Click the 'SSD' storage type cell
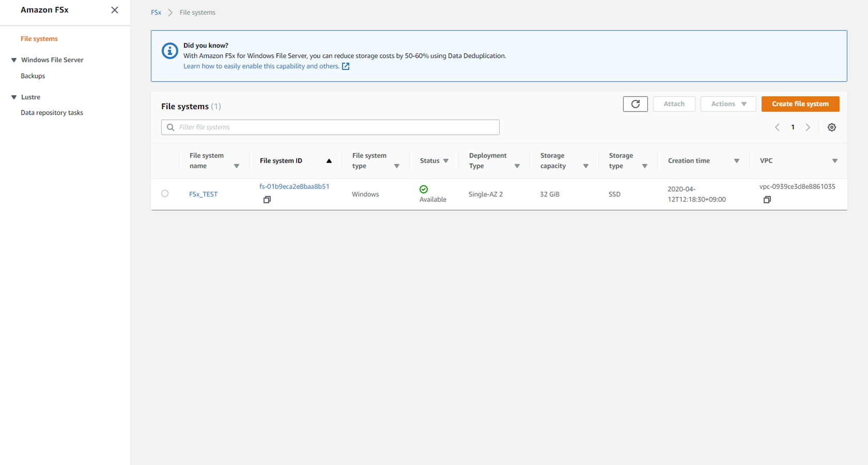 point(614,194)
